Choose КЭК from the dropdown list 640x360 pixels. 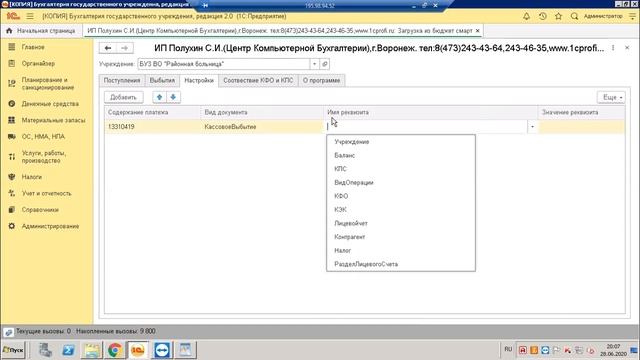coord(401,210)
